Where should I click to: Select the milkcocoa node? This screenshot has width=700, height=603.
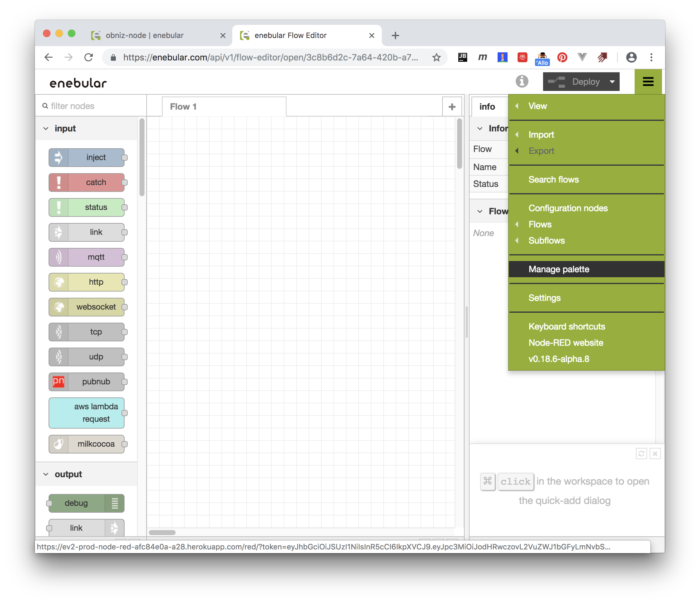point(87,444)
